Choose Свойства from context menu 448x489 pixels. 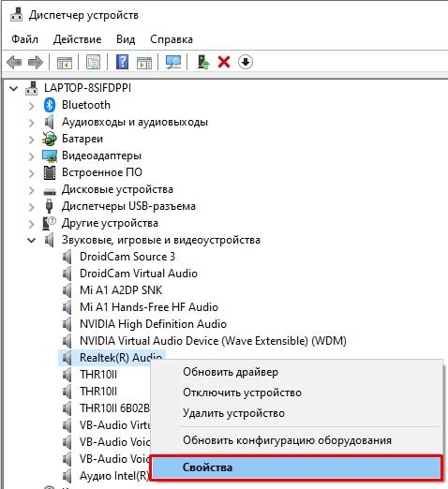coord(296,467)
